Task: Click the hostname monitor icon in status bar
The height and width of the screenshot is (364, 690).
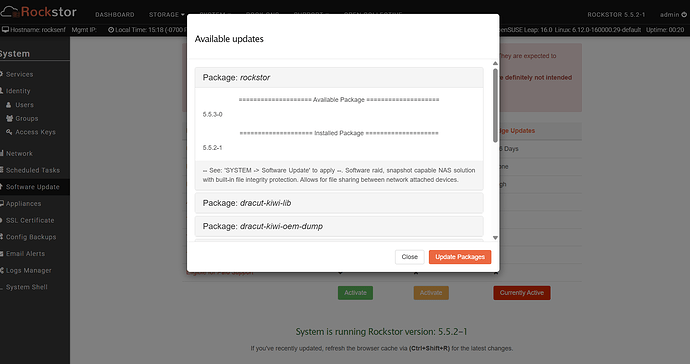Action: 5,30
